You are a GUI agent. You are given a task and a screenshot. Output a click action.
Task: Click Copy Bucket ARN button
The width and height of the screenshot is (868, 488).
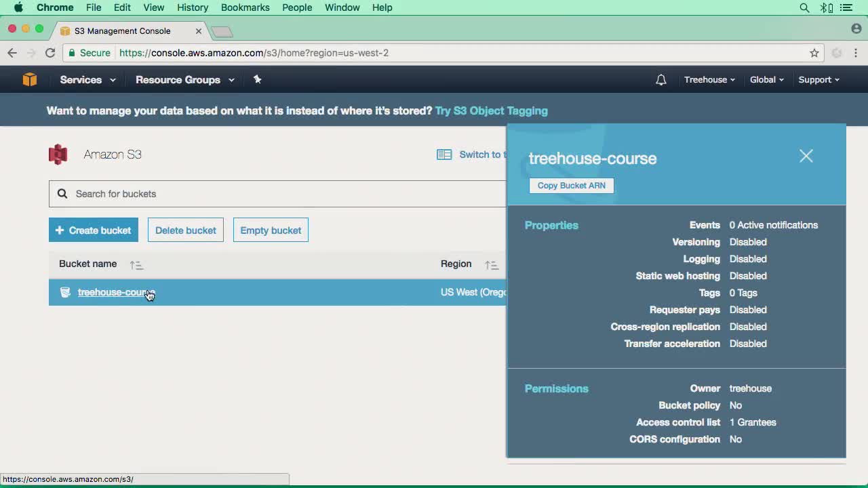(x=572, y=186)
